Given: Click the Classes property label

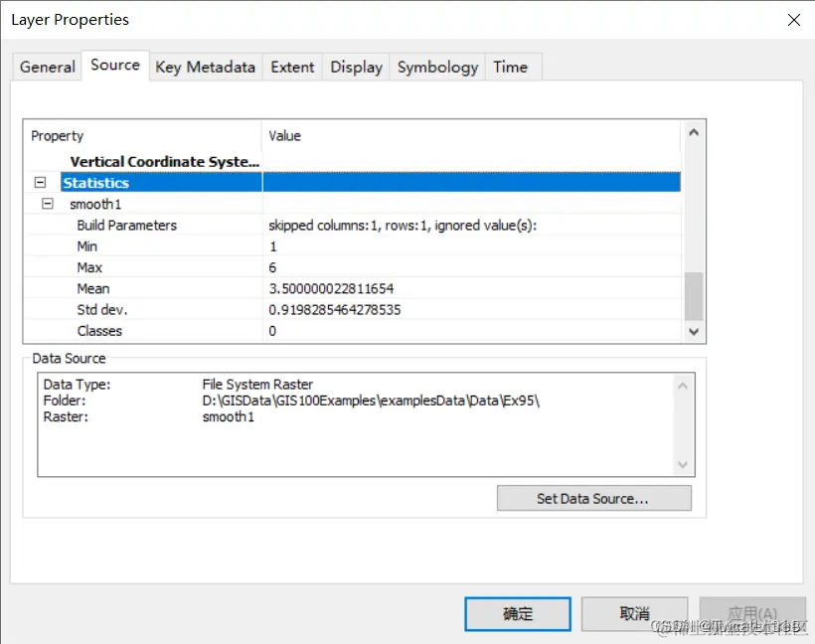Looking at the screenshot, I should [99, 331].
